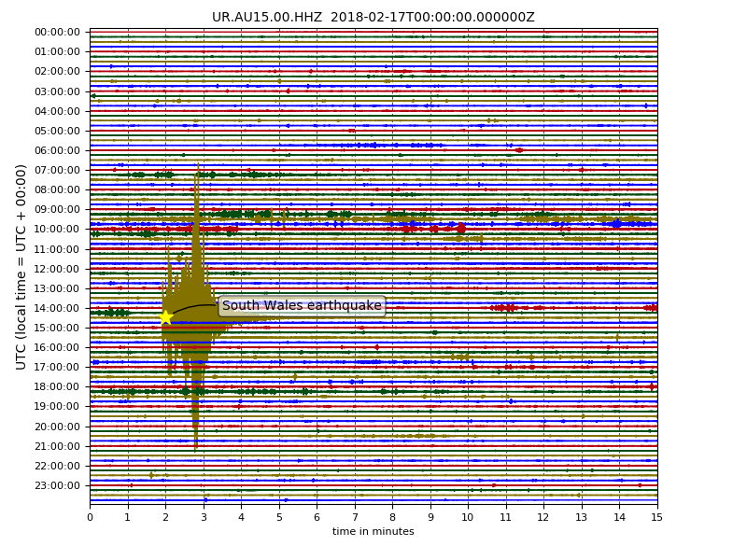Click the 02:00:00 time tick label

[x=57, y=72]
